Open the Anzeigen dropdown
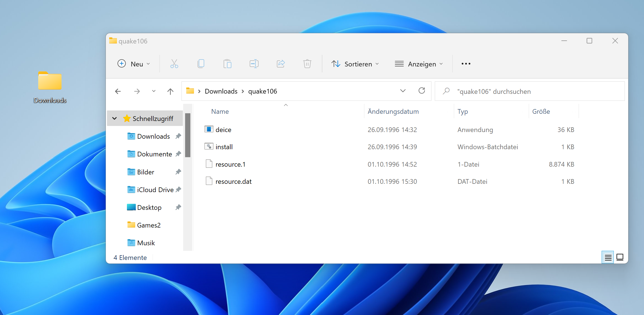The image size is (644, 315). [x=419, y=64]
